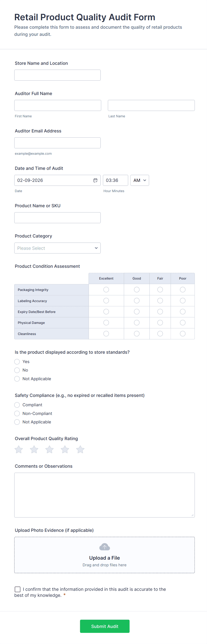Select the second rating star
The width and height of the screenshot is (207, 644).
click(34, 449)
